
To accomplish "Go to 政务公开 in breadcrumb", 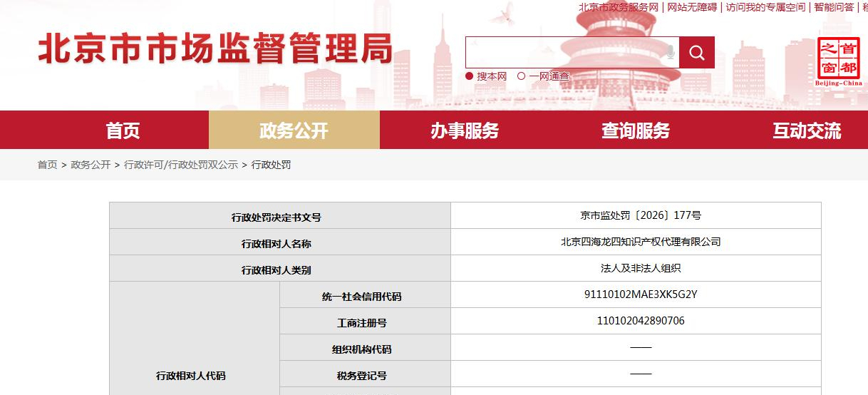I will click(x=91, y=165).
